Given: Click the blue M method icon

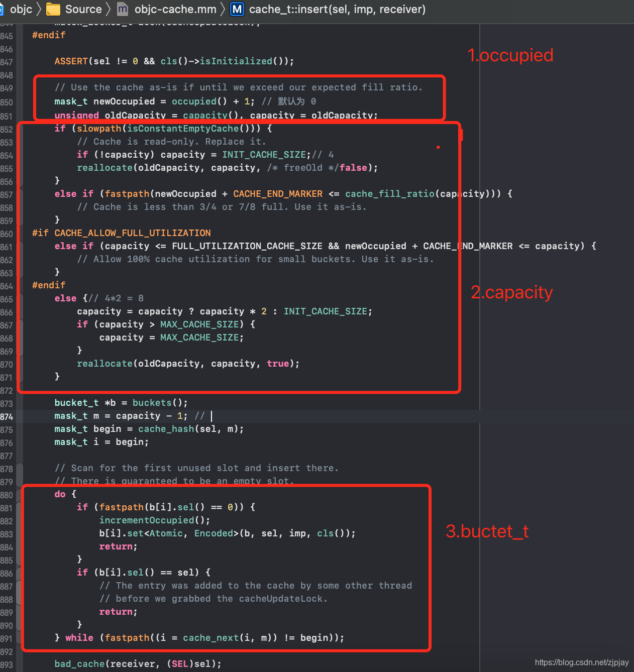Looking at the screenshot, I should click(x=237, y=9).
